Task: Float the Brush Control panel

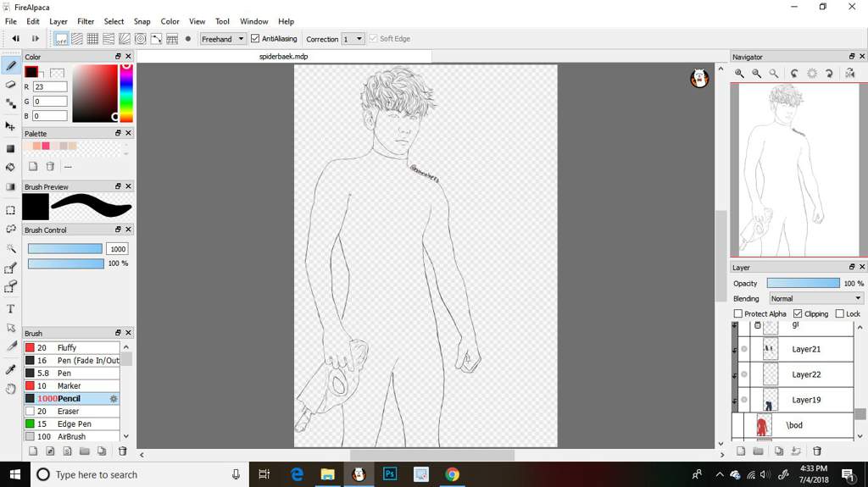Action: pos(118,230)
